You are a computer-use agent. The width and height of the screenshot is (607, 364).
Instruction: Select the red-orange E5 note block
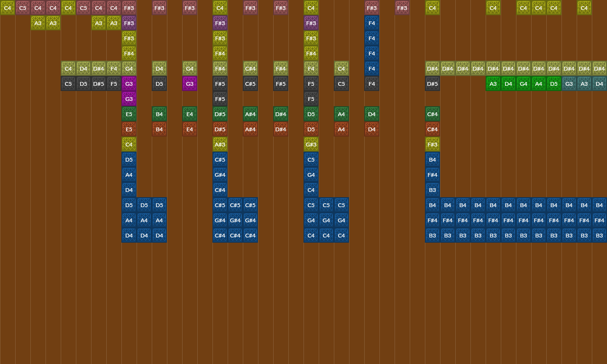click(129, 129)
